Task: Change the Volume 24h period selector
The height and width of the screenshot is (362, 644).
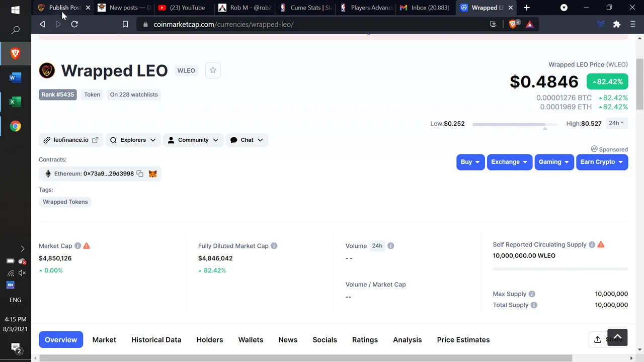Action: coord(377,246)
